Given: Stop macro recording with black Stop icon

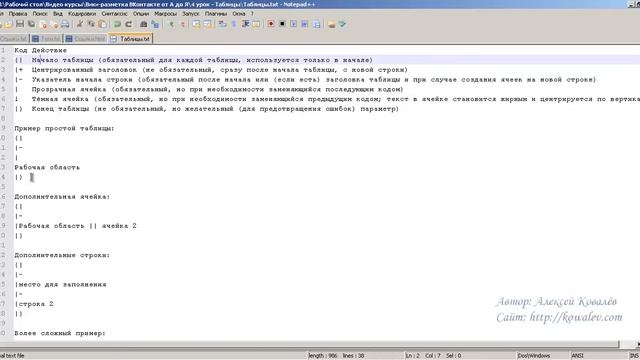Looking at the screenshot, I should pos(282,24).
